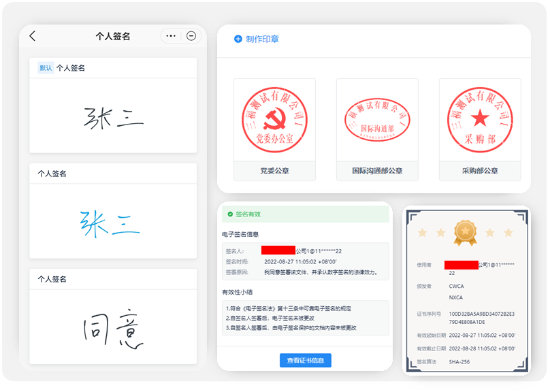Select the 国际沟通部公章 oval seal
This screenshot has height=392, width=550.
pyautogui.click(x=376, y=118)
